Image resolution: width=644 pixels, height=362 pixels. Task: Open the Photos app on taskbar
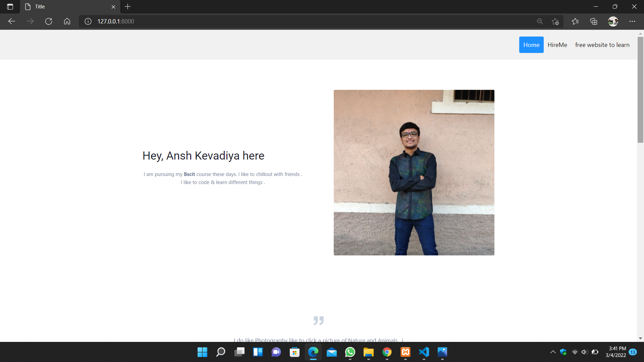click(x=442, y=352)
